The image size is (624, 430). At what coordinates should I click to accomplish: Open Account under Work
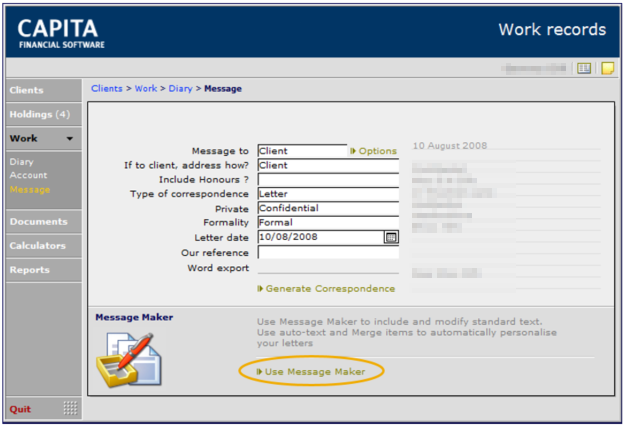pyautogui.click(x=28, y=175)
